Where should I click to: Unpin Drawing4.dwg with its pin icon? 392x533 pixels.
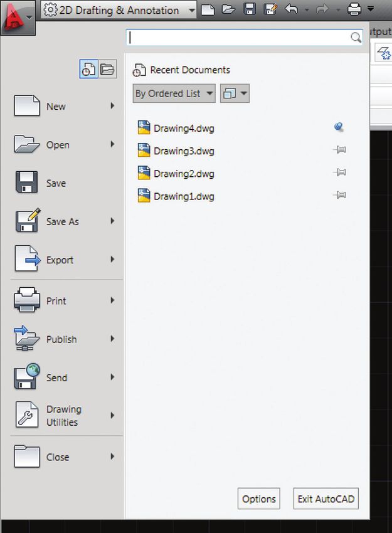tap(339, 127)
